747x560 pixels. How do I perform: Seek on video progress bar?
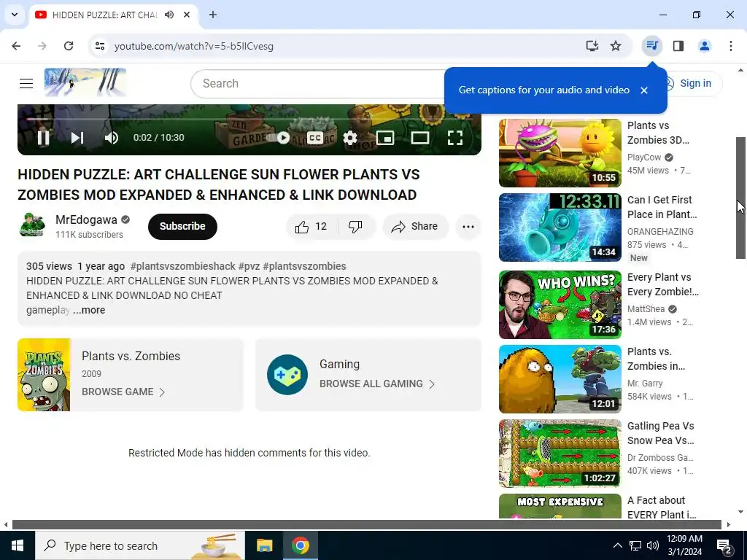pos(249,119)
